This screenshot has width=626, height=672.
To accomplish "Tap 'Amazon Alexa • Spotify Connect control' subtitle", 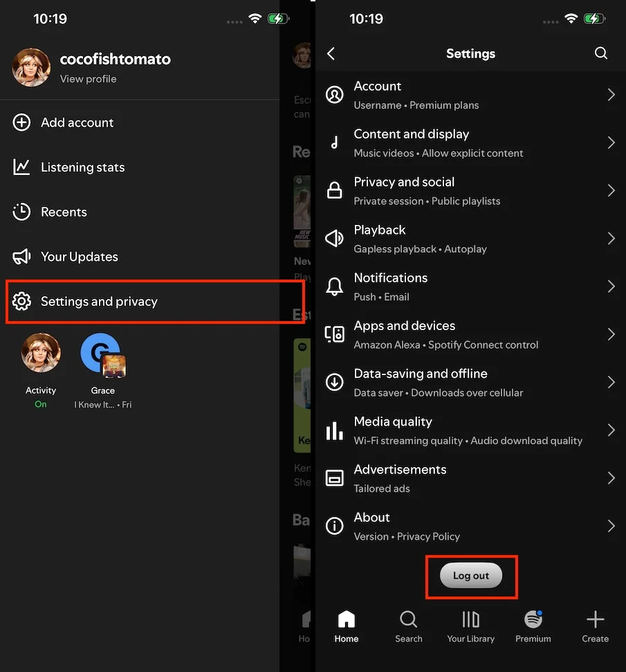I will point(446,345).
